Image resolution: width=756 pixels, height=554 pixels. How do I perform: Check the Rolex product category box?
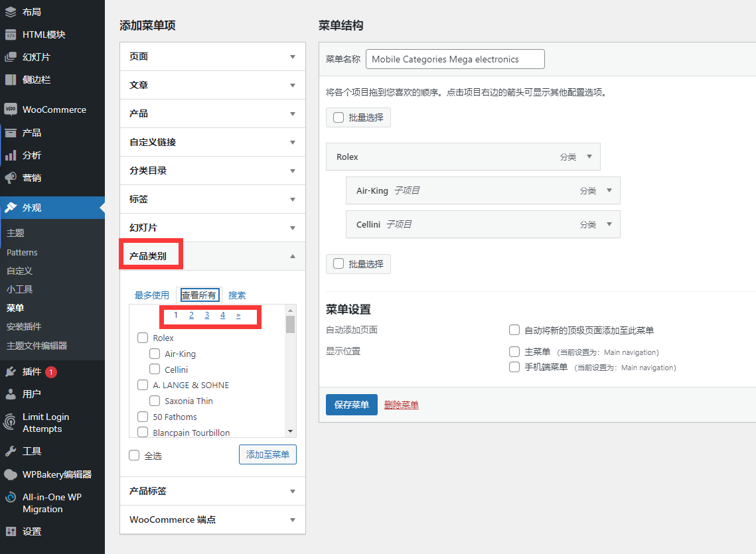tap(143, 338)
